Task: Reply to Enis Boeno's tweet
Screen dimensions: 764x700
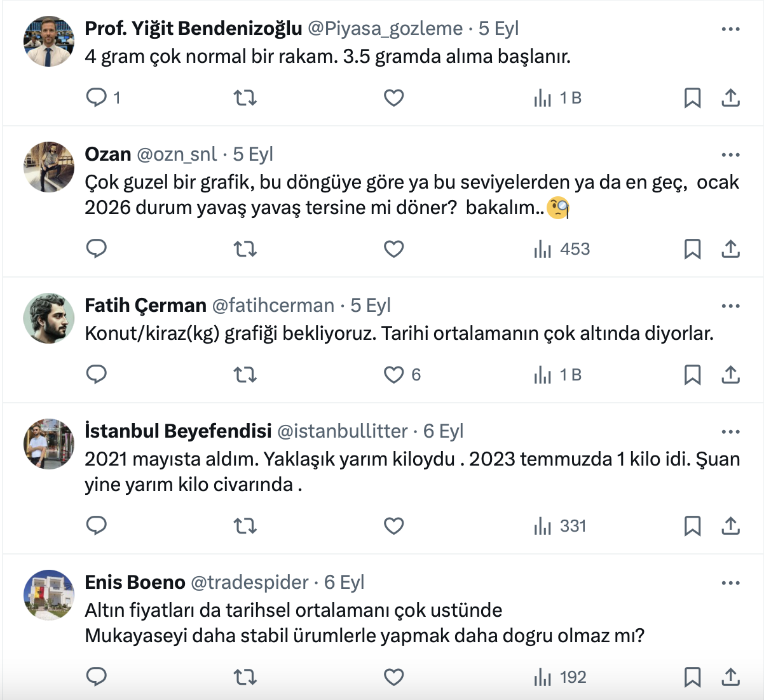Action: coord(97,677)
